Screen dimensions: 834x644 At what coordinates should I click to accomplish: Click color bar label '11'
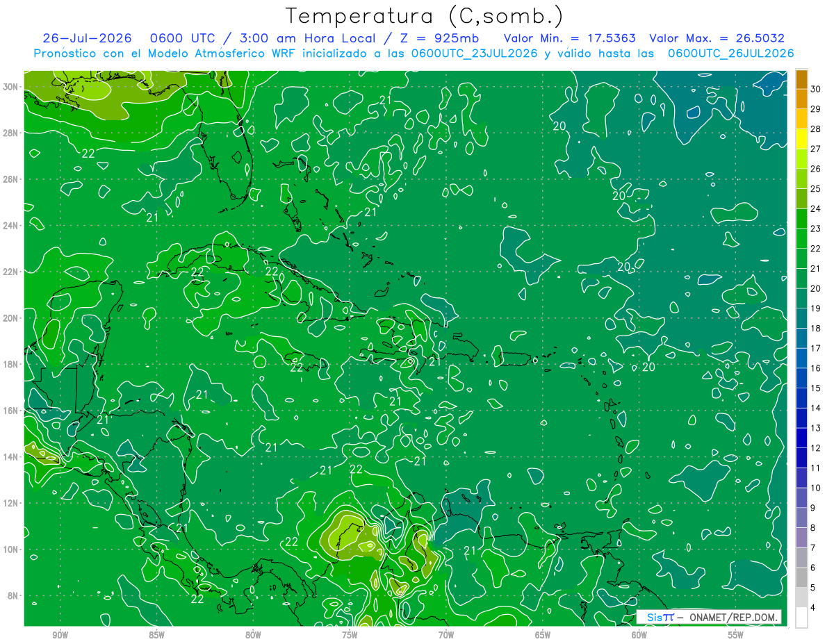816,468
